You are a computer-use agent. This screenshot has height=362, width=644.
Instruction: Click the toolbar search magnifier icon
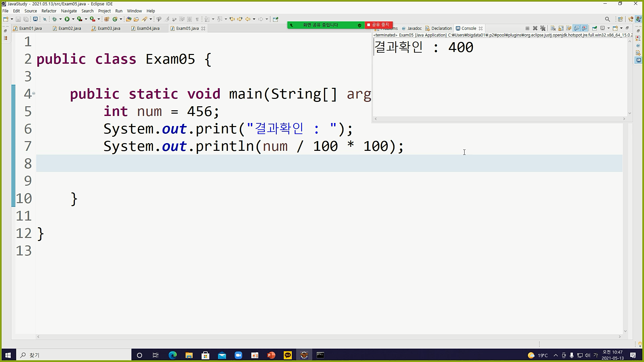click(x=607, y=19)
